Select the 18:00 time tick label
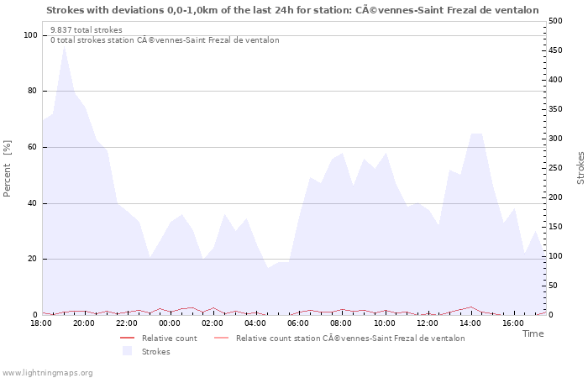 [x=40, y=323]
